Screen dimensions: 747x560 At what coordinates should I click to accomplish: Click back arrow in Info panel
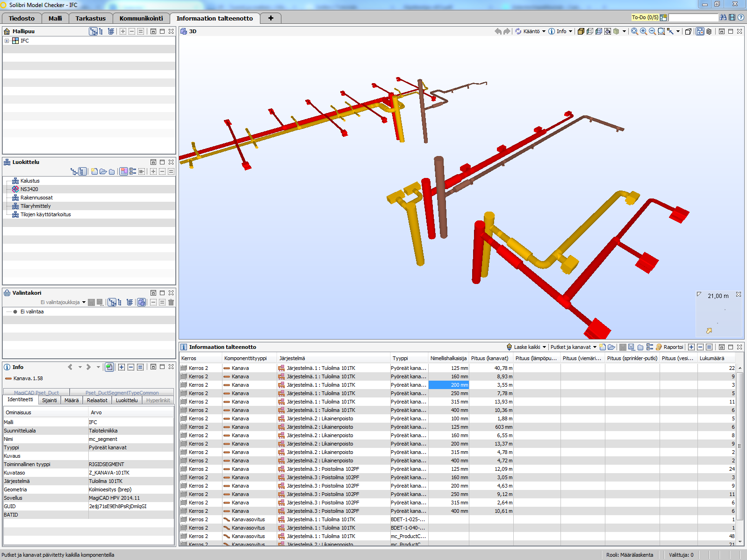[x=70, y=367]
